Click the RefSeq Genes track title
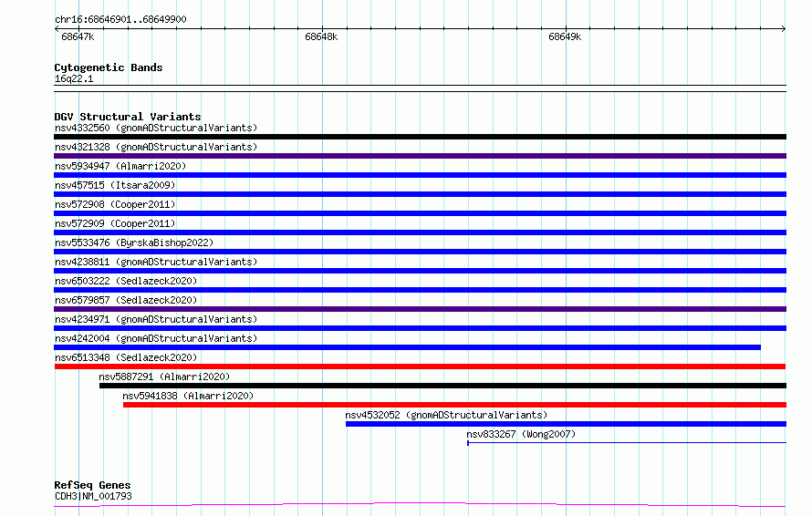The image size is (812, 516). coord(93,485)
